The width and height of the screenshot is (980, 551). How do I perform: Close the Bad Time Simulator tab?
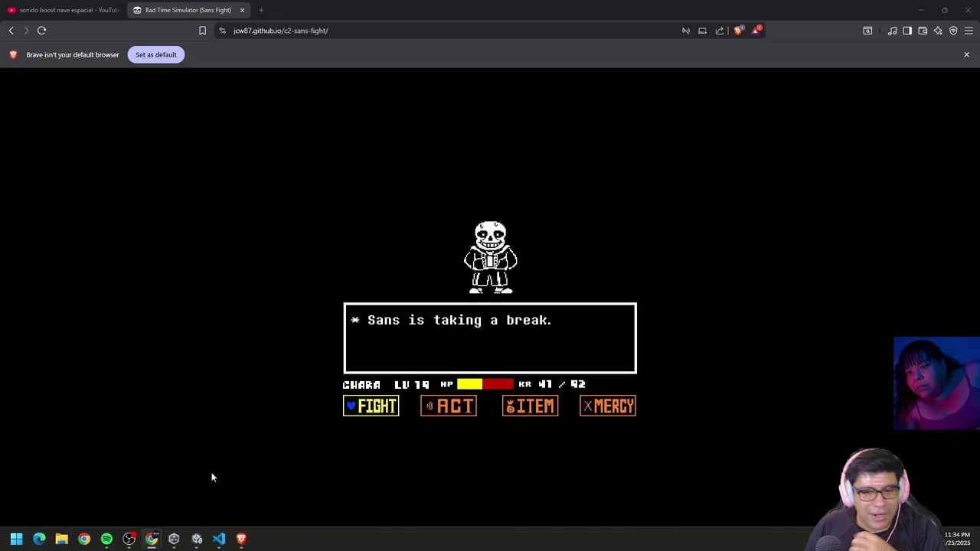(242, 10)
